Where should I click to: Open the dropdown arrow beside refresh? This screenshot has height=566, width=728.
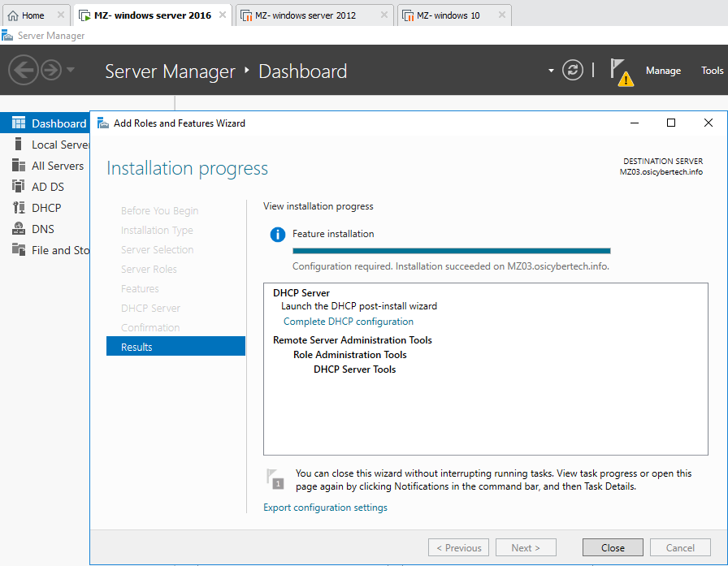pos(551,71)
